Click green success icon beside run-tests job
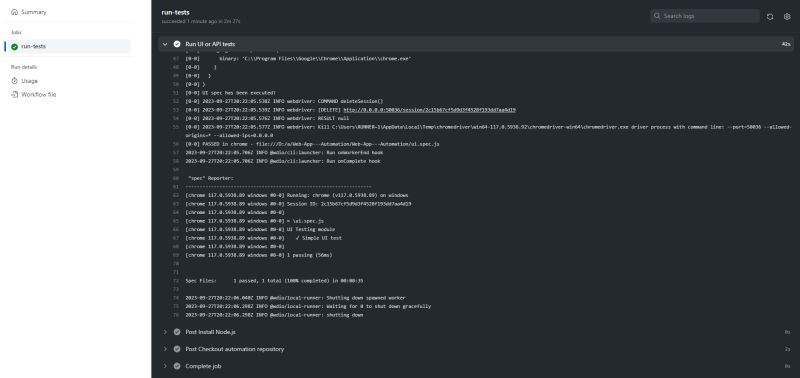Image resolution: width=800 pixels, height=378 pixels. tap(14, 46)
